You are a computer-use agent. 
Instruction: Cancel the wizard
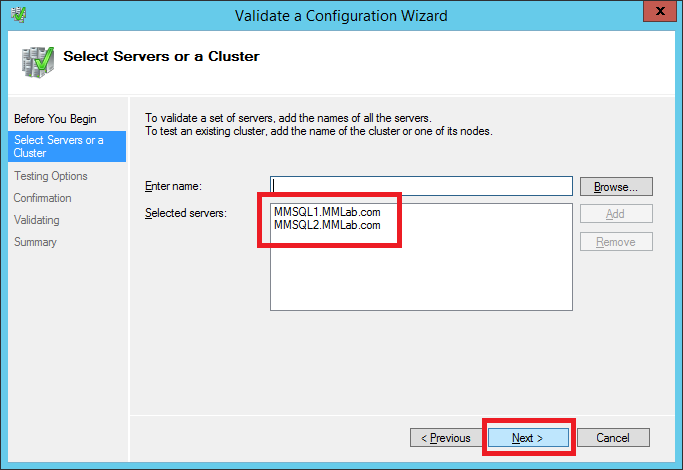click(x=612, y=438)
